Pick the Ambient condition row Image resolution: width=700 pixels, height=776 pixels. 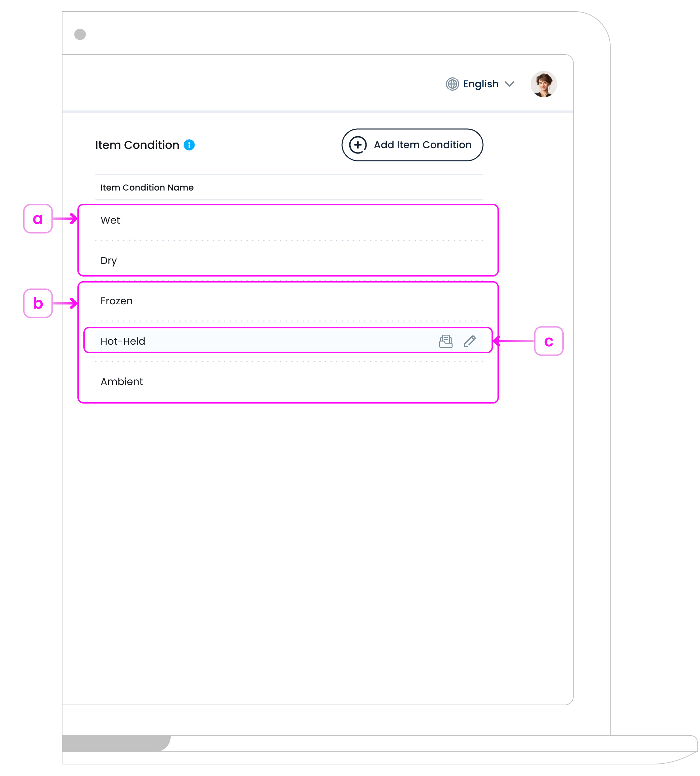click(x=121, y=382)
